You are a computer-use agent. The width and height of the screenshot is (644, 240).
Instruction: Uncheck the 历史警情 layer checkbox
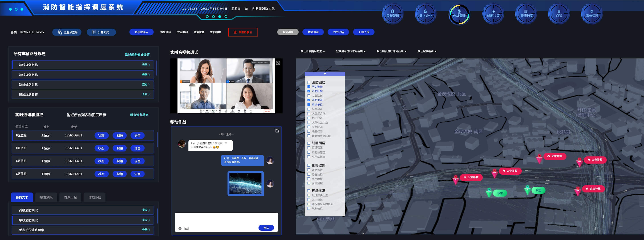point(309,87)
